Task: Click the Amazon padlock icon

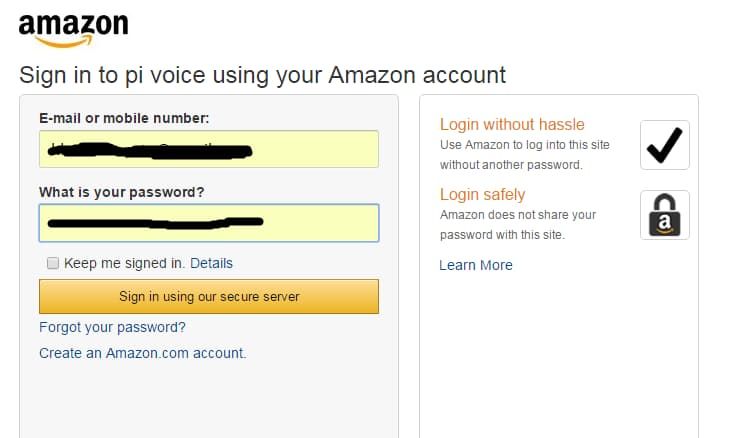Action: 664,215
